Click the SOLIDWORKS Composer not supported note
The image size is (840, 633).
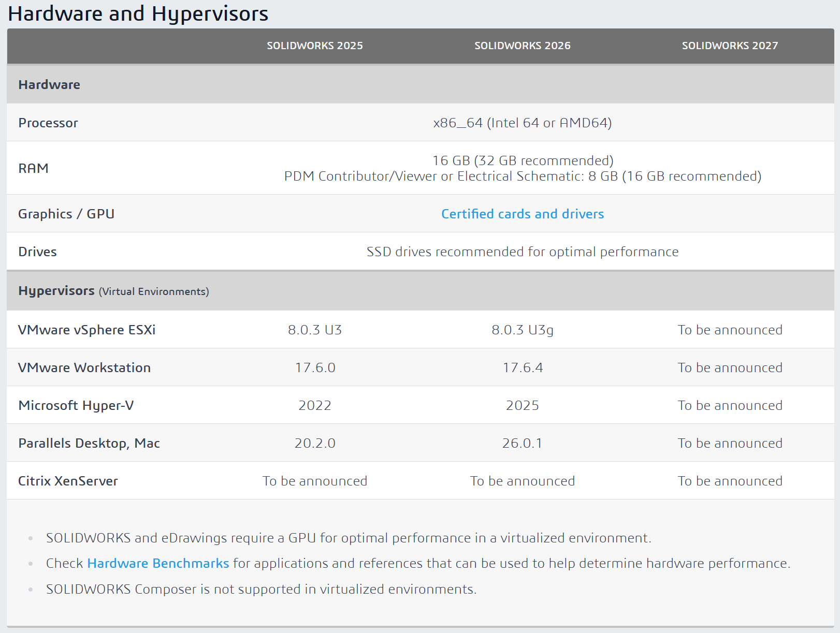click(x=261, y=589)
